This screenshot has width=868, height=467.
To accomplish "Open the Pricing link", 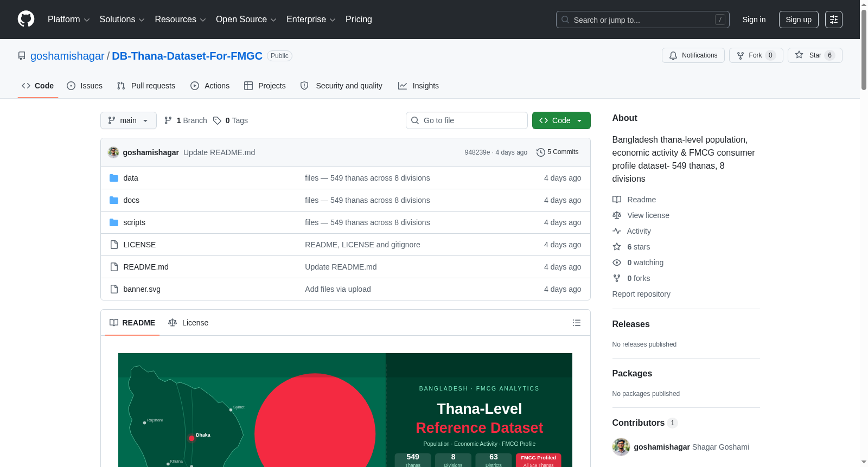I will [x=359, y=20].
